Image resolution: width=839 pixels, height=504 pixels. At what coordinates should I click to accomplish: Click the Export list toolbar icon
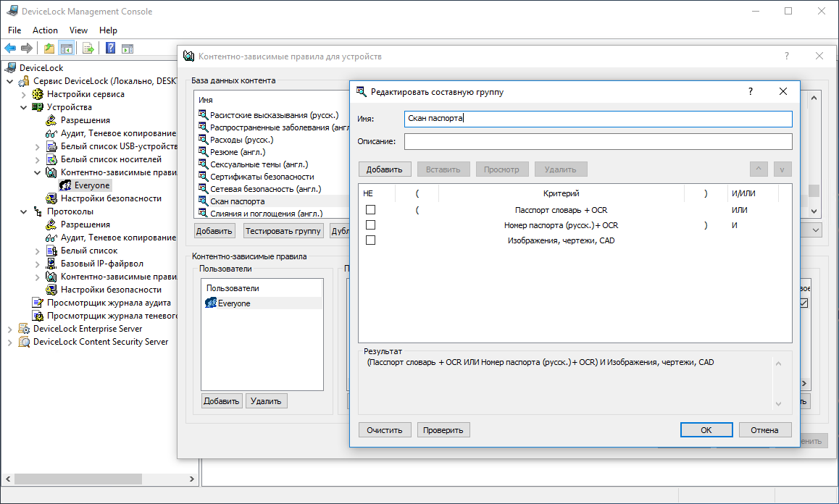[88, 48]
